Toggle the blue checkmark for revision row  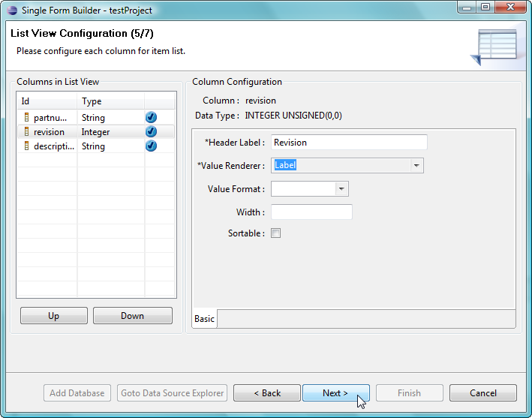[x=151, y=132]
